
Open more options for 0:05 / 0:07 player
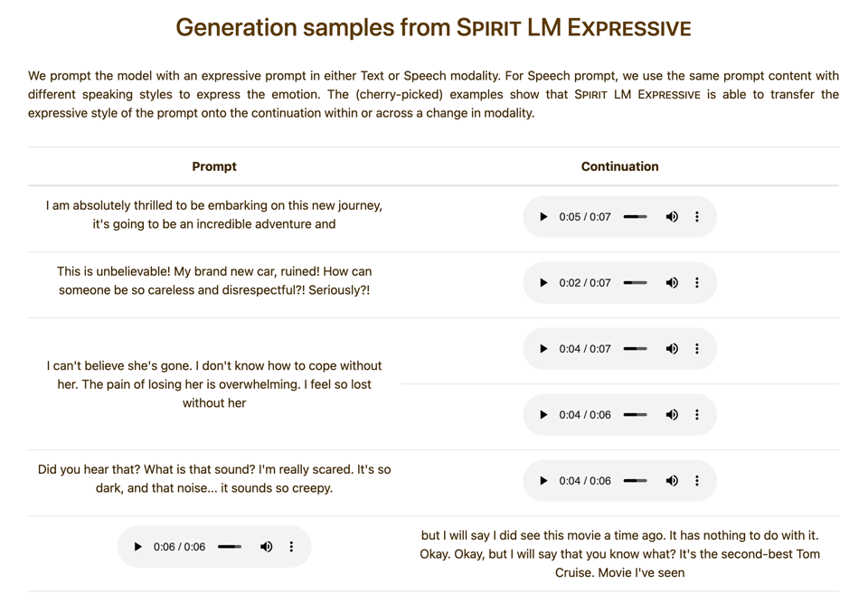click(697, 217)
